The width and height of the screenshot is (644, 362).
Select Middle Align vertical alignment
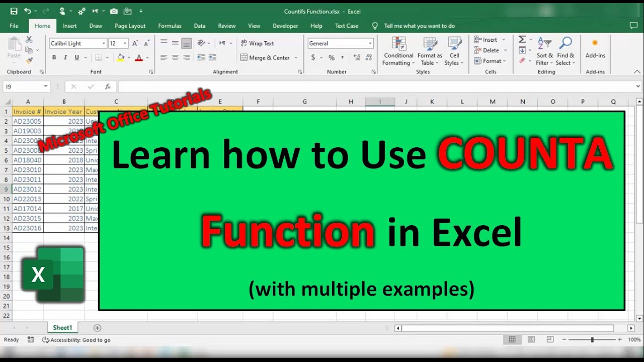pos(175,43)
